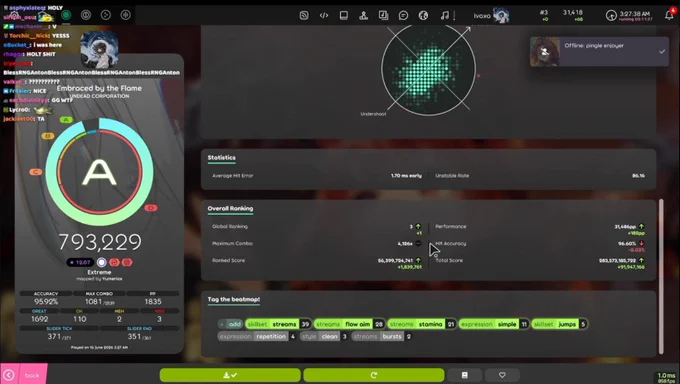Click the red hexagonal mod icon
This screenshot has height=384, width=680.
click(x=127, y=262)
